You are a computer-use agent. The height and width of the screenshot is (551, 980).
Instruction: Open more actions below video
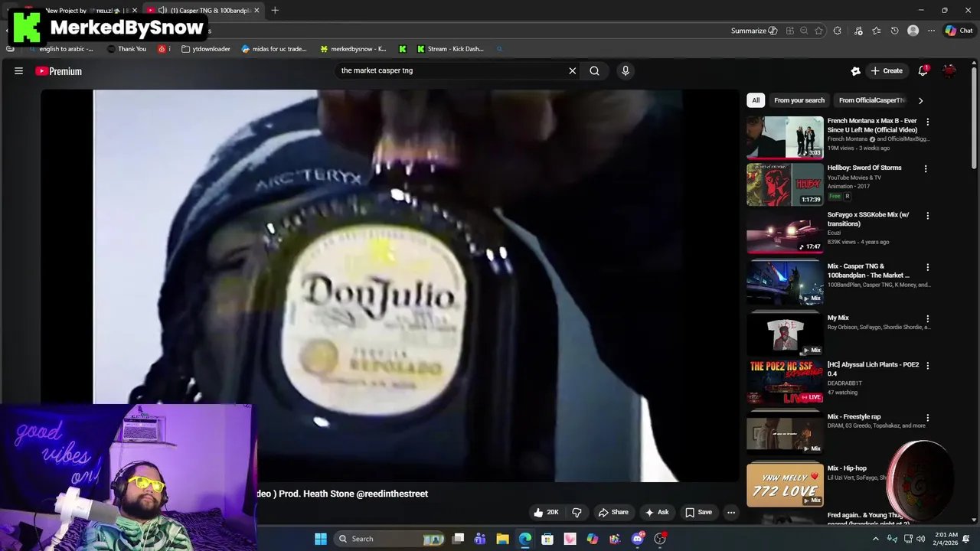(x=731, y=512)
